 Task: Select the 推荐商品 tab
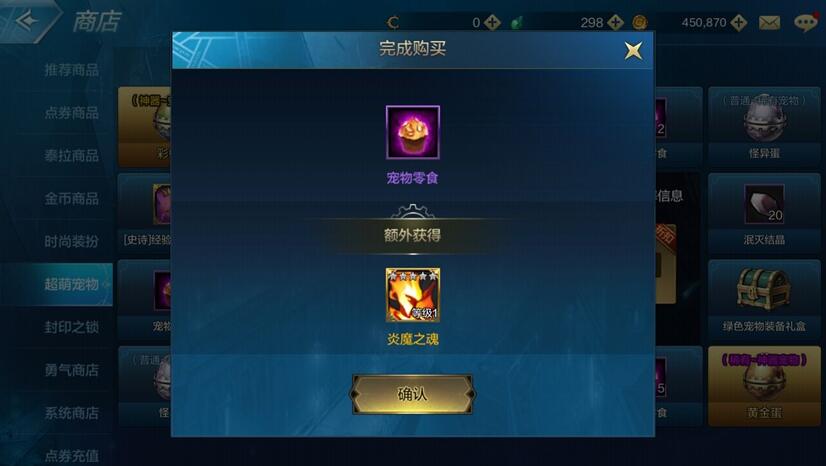pyautogui.click(x=72, y=70)
